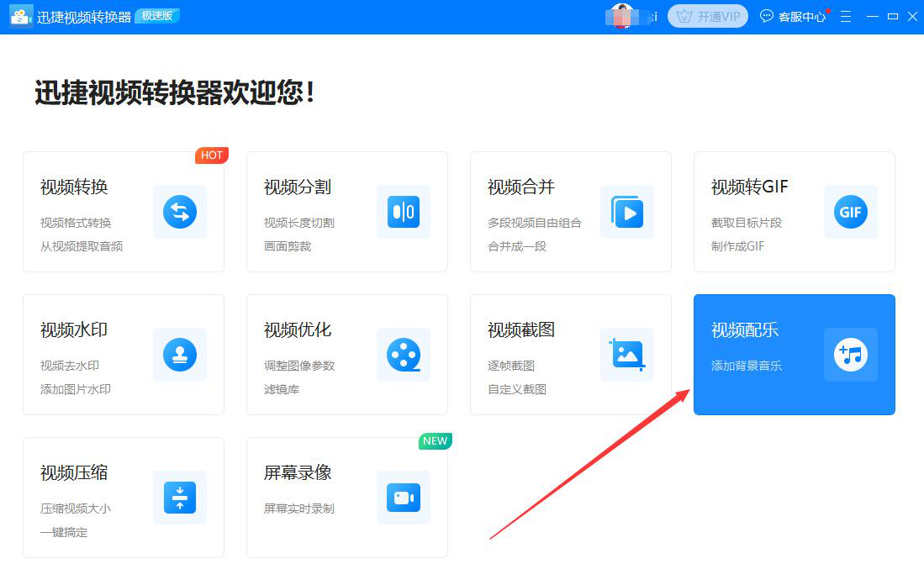Click the 客服中心 chat bubble icon
This screenshot has height=564, width=924.
[x=766, y=16]
